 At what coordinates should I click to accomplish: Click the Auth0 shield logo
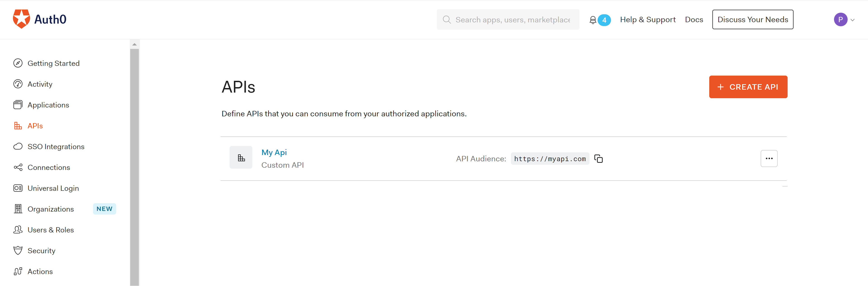tap(21, 19)
